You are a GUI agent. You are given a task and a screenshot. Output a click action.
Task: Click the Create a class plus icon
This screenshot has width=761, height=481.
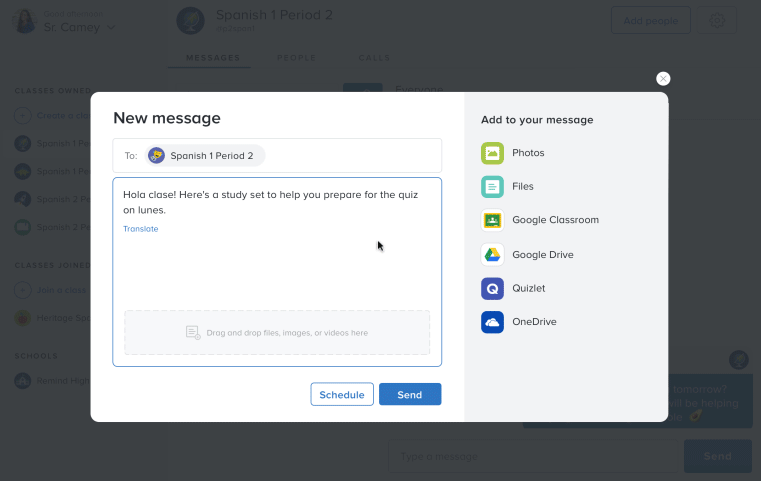click(23, 116)
